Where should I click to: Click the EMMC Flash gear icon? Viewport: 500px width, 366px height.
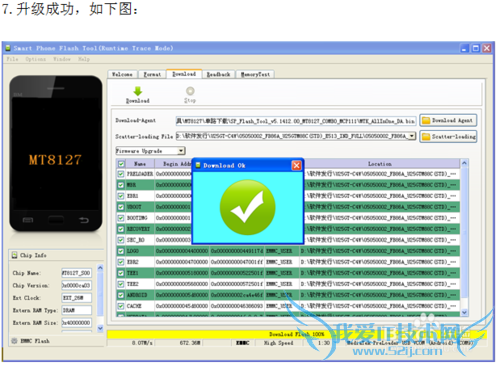[x=14, y=341]
